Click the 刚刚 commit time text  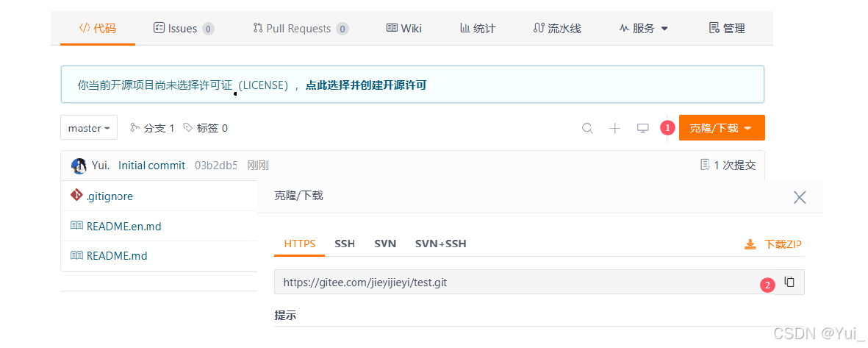click(x=258, y=165)
